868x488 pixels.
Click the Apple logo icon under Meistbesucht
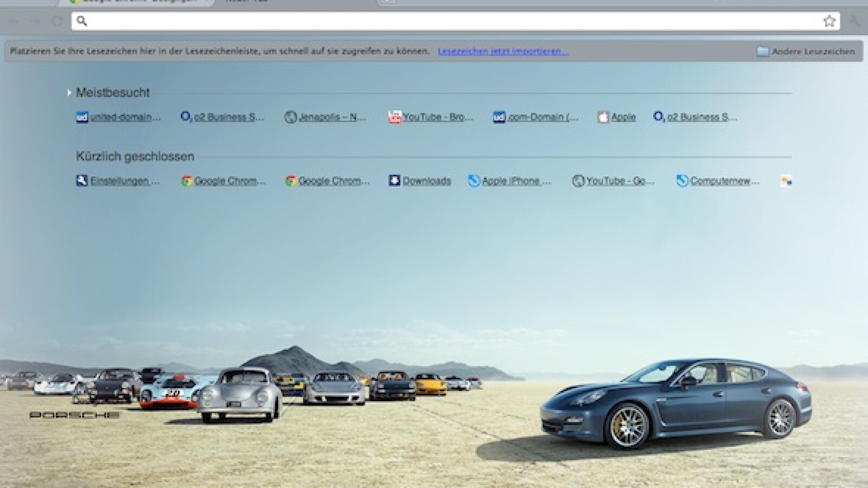click(x=603, y=117)
